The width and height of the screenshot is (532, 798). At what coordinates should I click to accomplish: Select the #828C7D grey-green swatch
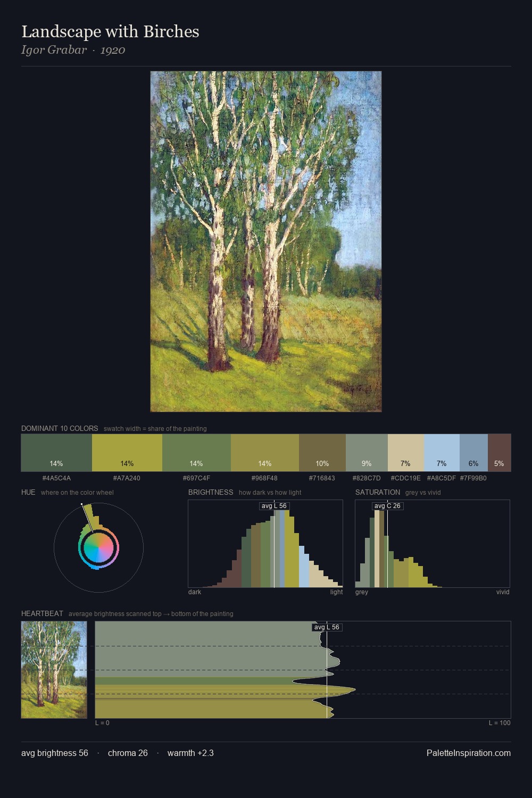click(367, 453)
